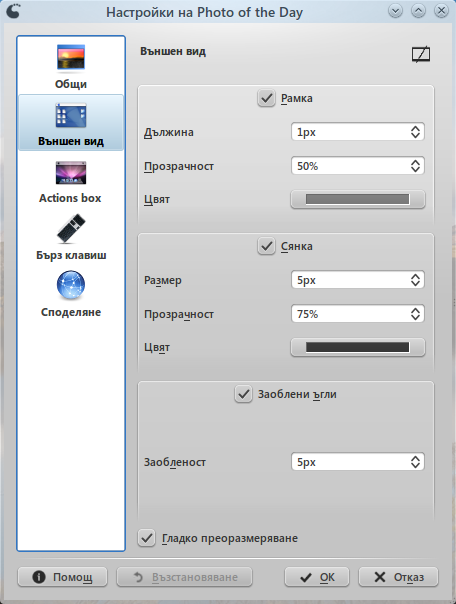Click the frame Прозрачност 50% spinbox arrows
456x604 pixels.
click(x=415, y=166)
